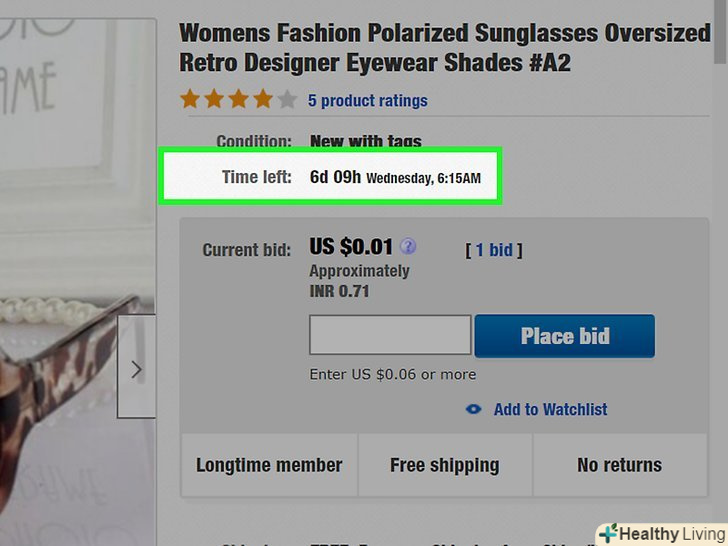Click the Womens Fashion Polarized Sunglasses title
This screenshot has width=728, height=546.
point(444,47)
